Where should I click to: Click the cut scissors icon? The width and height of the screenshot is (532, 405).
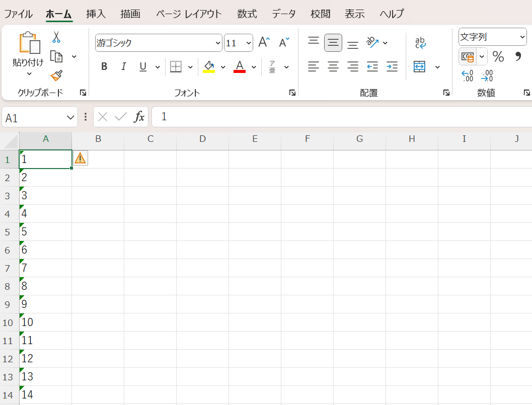tap(56, 37)
